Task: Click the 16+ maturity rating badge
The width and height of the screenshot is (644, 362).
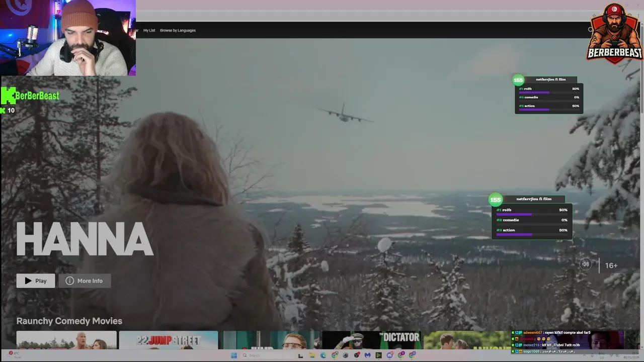Action: point(611,265)
